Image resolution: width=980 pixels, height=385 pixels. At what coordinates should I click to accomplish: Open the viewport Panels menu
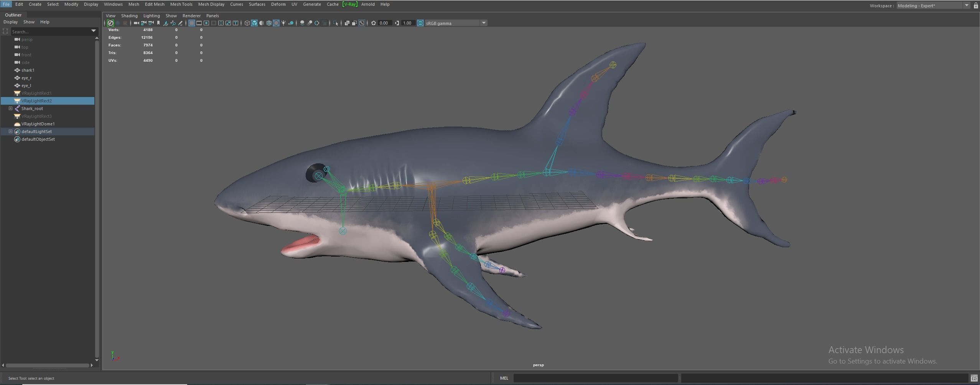(x=212, y=16)
